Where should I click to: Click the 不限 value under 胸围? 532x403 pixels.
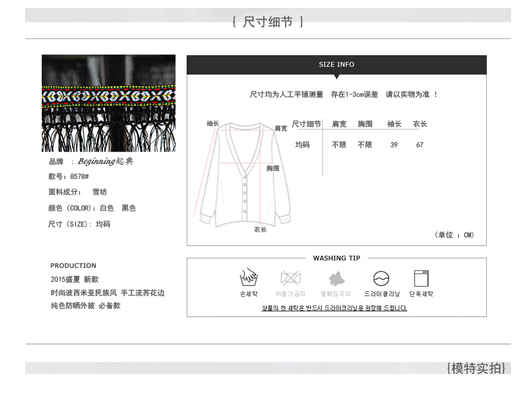tap(365, 145)
